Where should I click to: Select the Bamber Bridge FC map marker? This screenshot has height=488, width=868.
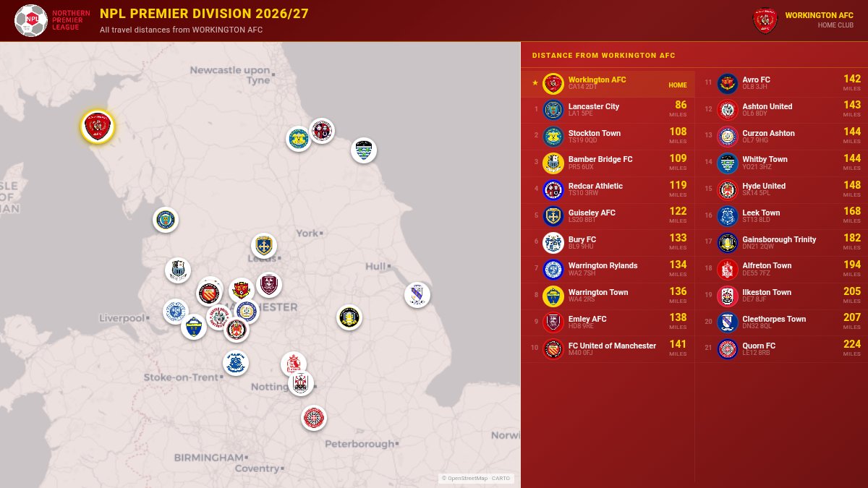click(x=178, y=270)
